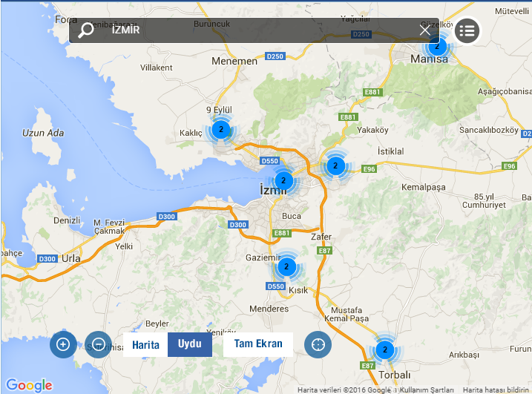Center map on my location icon

[318, 344]
